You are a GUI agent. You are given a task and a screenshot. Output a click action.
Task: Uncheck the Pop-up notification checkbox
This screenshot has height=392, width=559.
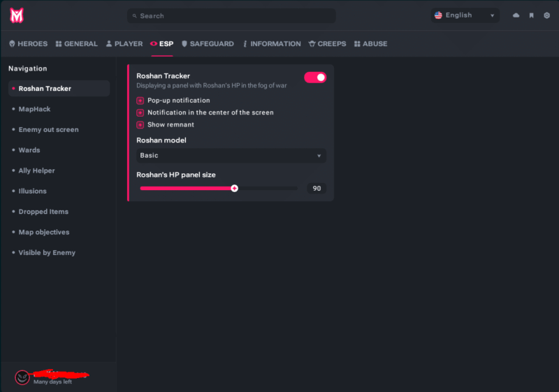point(140,101)
